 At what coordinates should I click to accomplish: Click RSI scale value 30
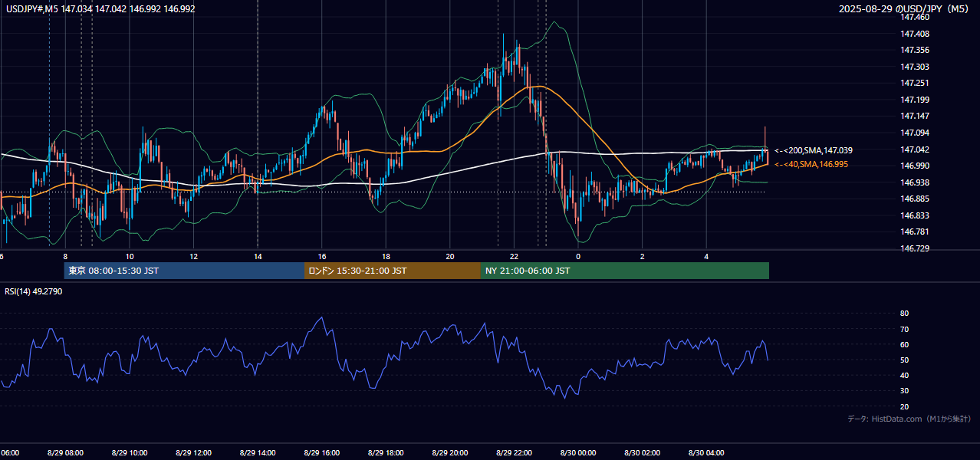[905, 391]
